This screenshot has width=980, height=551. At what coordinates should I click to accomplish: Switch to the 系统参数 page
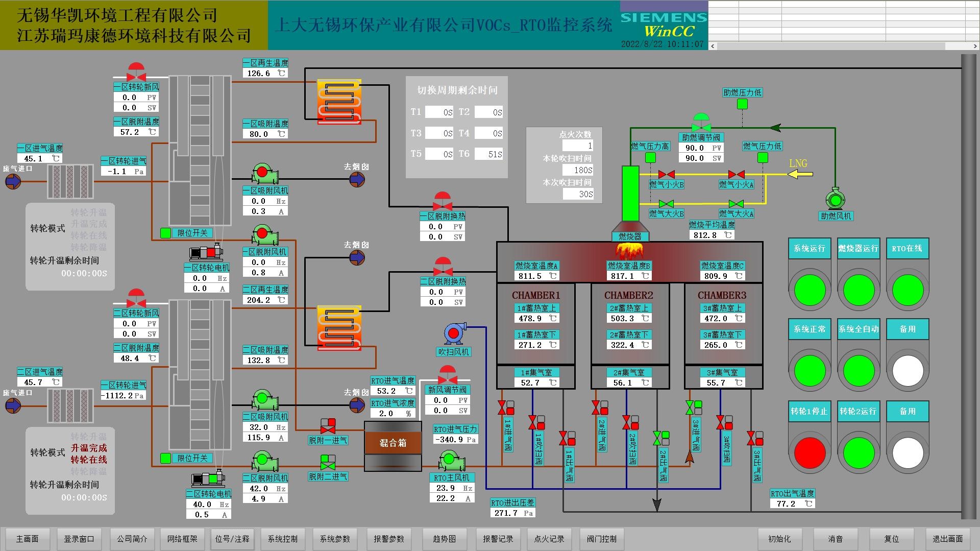[x=335, y=539]
